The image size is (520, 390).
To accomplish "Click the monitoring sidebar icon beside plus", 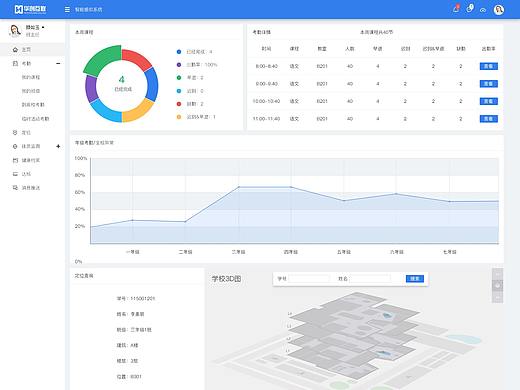I will [x=15, y=146].
